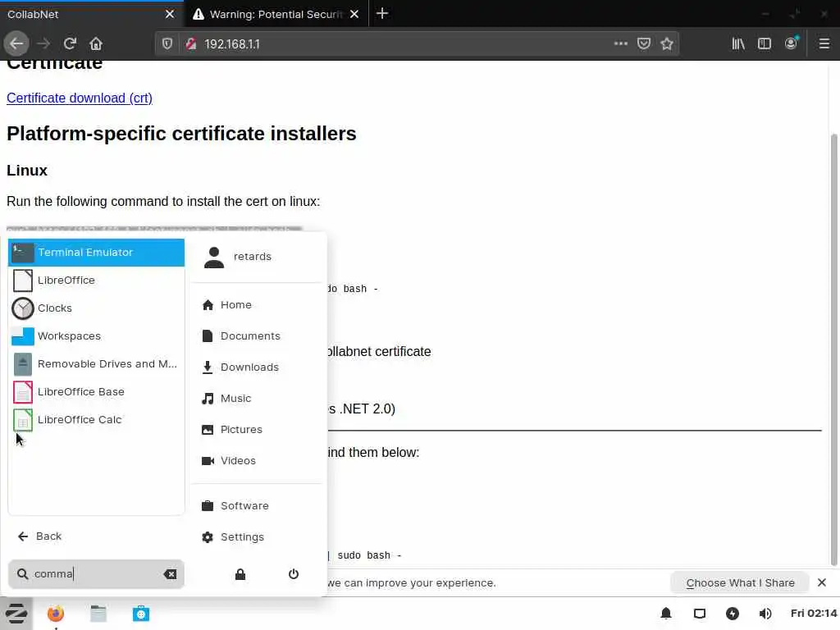This screenshot has width=840, height=630.
Task: Save page to Pocket icon
Action: [x=644, y=43]
